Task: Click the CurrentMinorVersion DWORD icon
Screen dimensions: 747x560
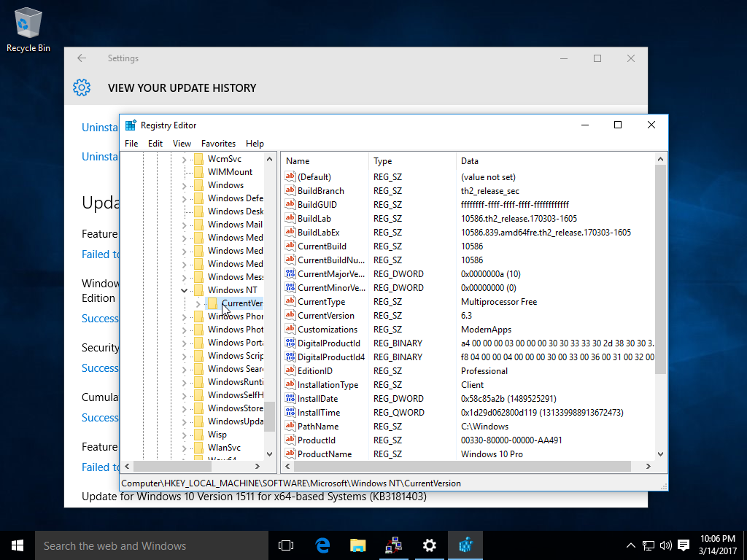Action: coord(290,287)
